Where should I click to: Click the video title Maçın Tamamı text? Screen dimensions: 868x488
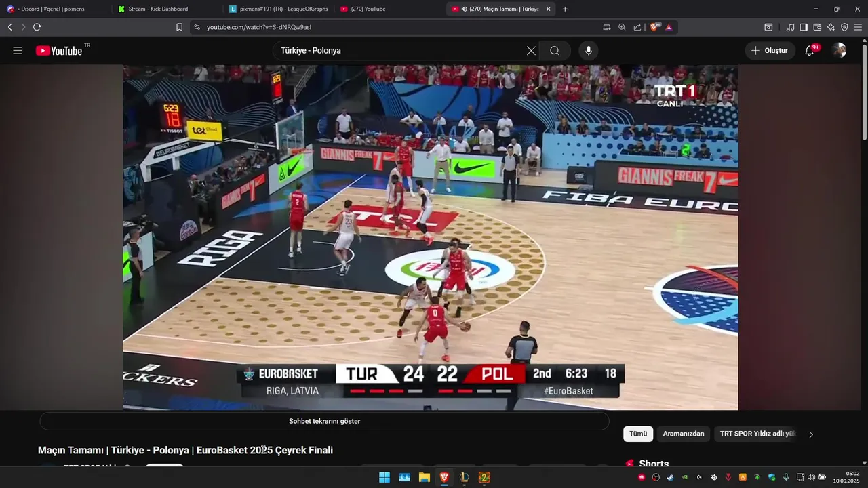(185, 450)
